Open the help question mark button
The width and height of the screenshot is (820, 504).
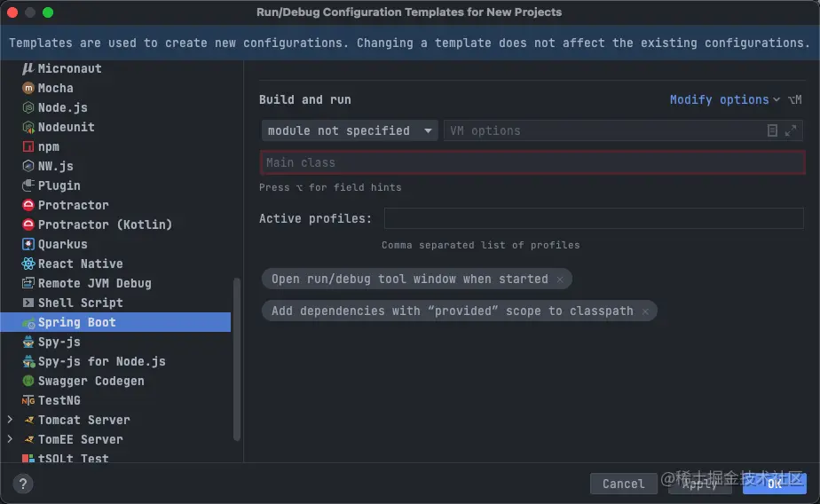pyautogui.click(x=23, y=484)
